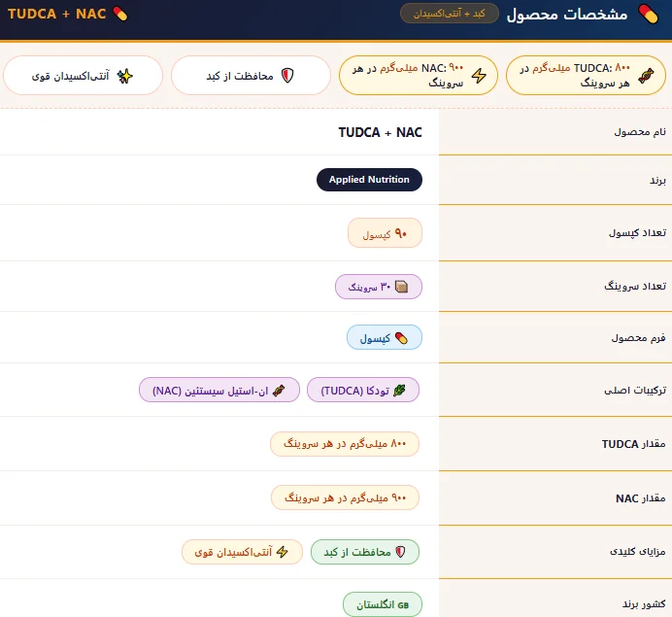672x617 pixels.
Task: Click the مزایای کلیدی row label
Action: (638, 551)
